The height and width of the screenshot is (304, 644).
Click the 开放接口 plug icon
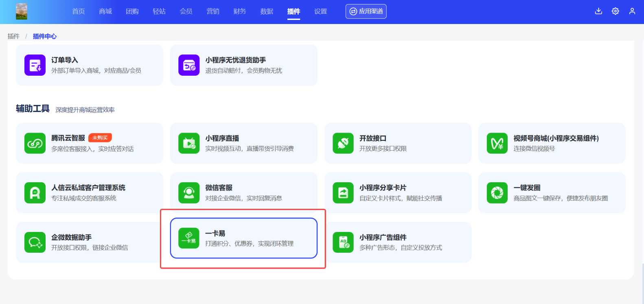tap(343, 143)
